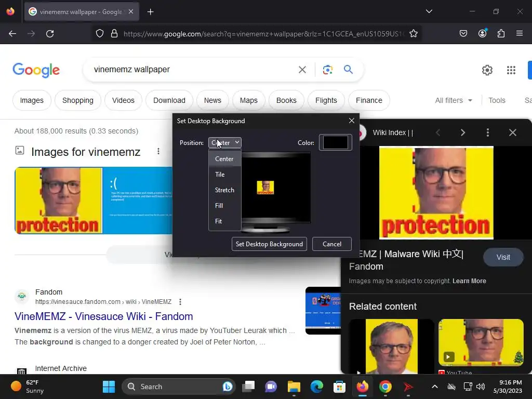This screenshot has height=399, width=532.
Task: Open YouTube related content thumbnail
Action: pos(481,342)
